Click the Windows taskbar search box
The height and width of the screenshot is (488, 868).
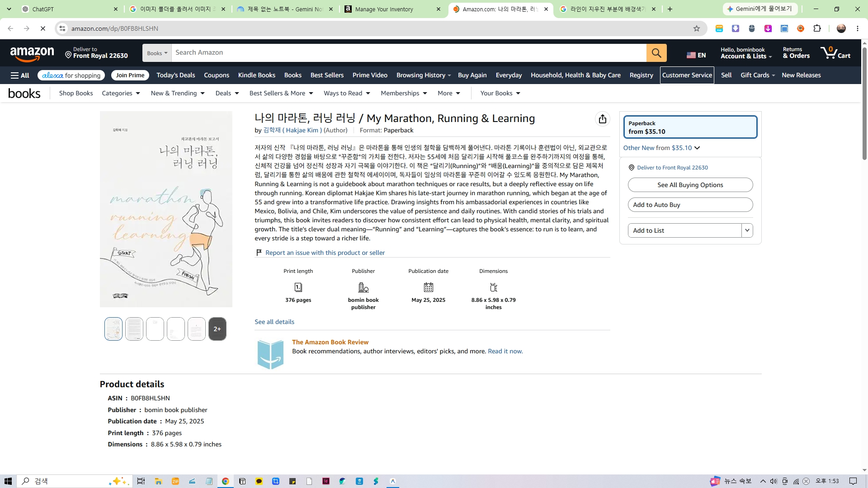click(75, 481)
